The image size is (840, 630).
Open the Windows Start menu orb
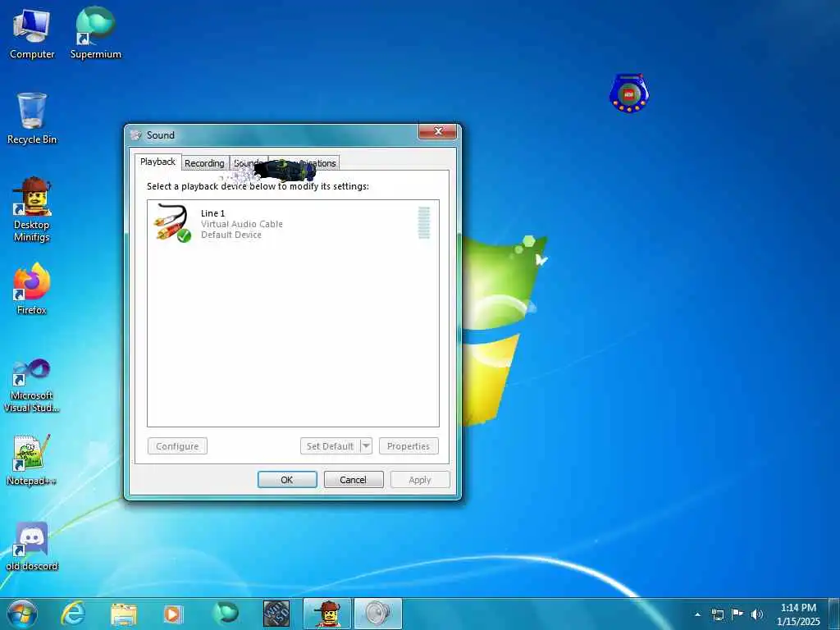pos(22,614)
